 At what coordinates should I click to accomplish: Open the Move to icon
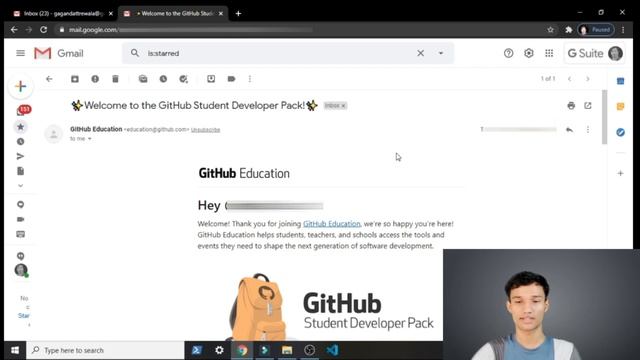(211, 79)
